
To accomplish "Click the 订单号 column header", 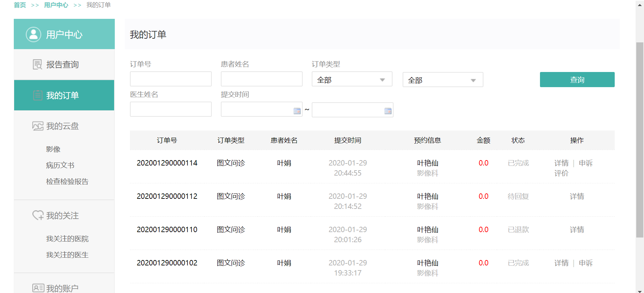I will (167, 140).
